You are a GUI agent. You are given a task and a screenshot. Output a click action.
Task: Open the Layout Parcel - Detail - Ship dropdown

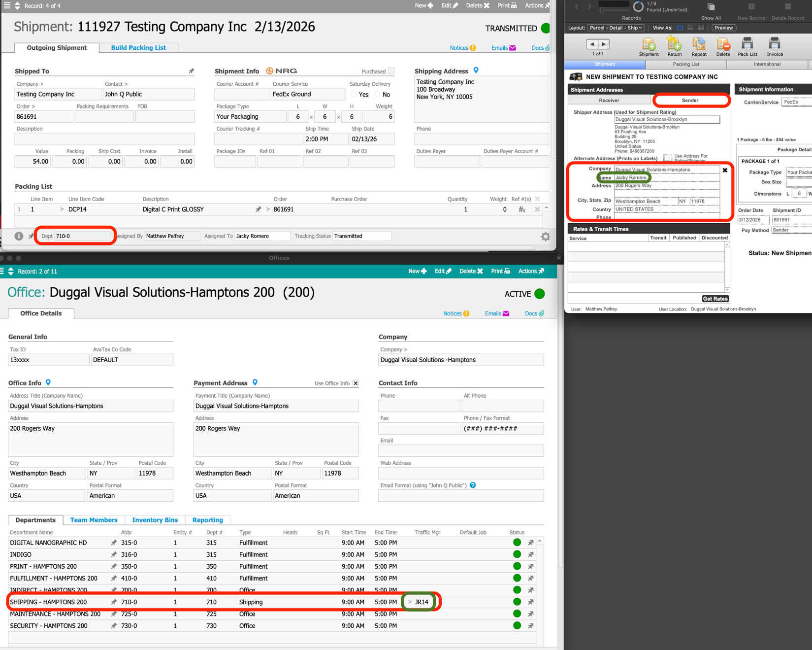pos(616,28)
